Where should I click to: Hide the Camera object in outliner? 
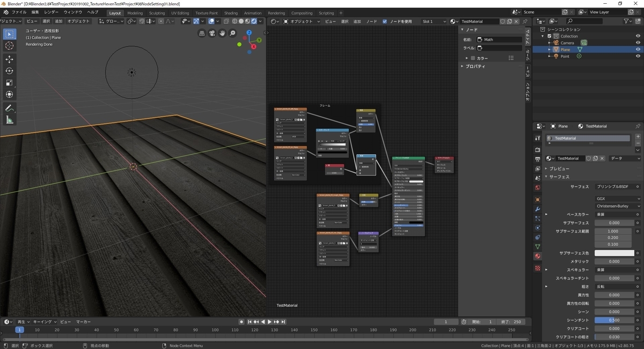point(638,43)
